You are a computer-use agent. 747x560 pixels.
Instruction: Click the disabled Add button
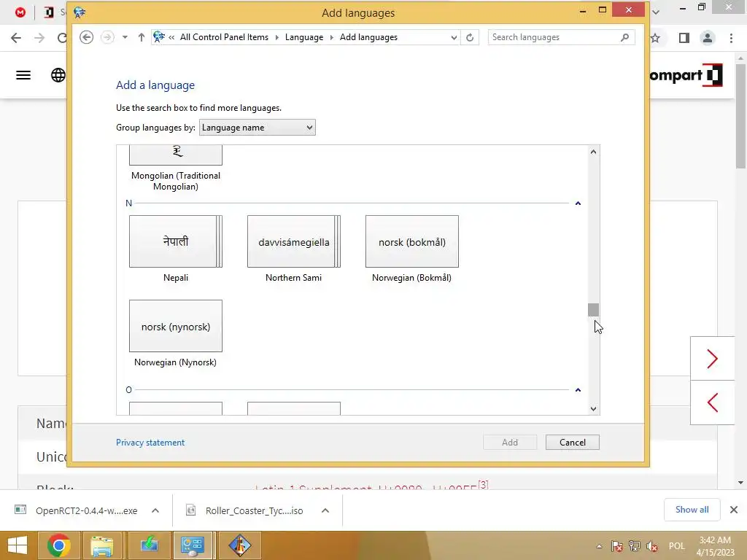(510, 443)
